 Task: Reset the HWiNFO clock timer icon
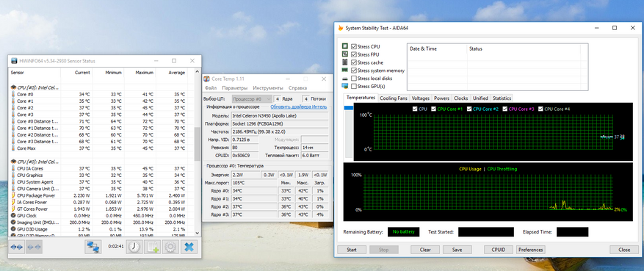tap(134, 247)
